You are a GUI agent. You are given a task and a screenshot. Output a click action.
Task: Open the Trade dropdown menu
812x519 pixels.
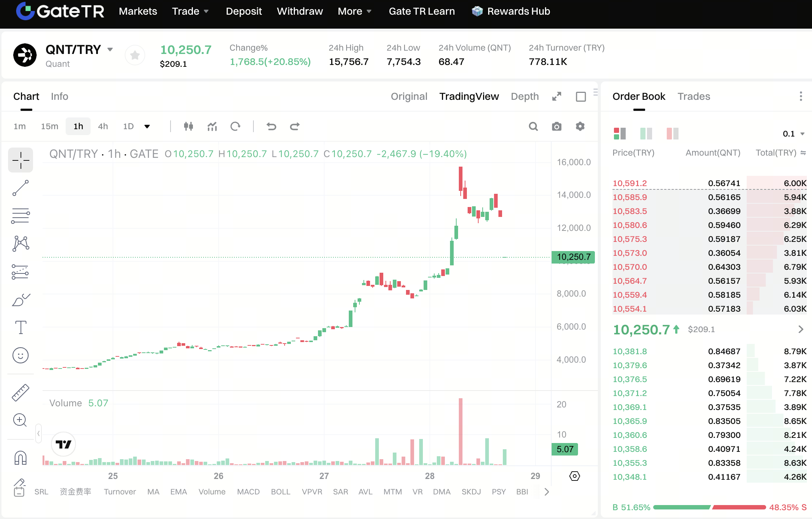[190, 11]
